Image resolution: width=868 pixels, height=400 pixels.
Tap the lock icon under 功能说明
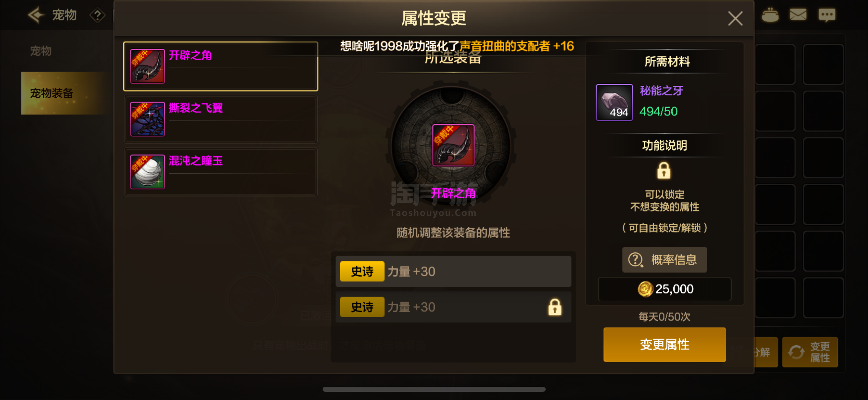[x=664, y=171]
